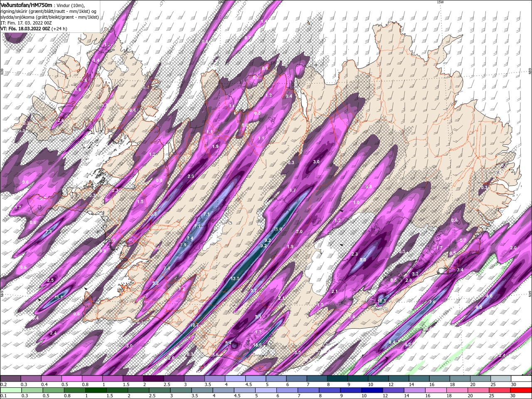Click the '0.2' label in the top legend row
Viewport: 532px width, 399px height.
[x=3, y=384]
